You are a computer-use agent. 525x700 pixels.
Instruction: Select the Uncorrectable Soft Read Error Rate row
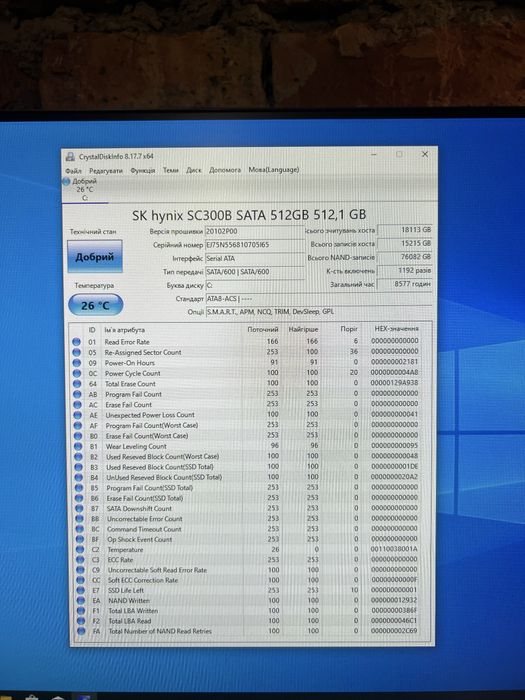pos(248,570)
